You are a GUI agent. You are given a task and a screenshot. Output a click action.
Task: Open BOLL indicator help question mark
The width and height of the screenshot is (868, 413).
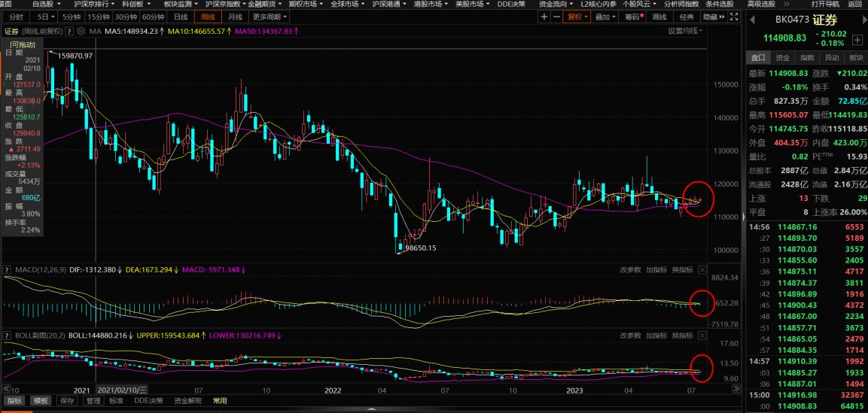(8, 335)
